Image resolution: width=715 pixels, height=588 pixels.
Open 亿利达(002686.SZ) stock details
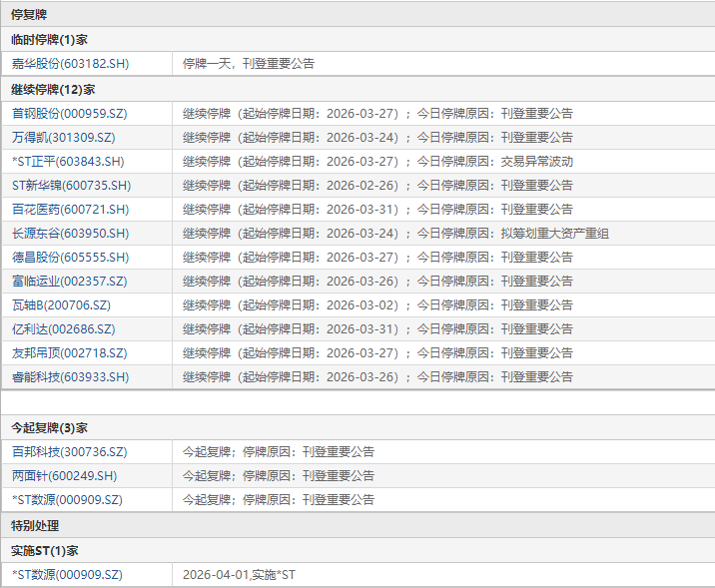pyautogui.click(x=63, y=328)
